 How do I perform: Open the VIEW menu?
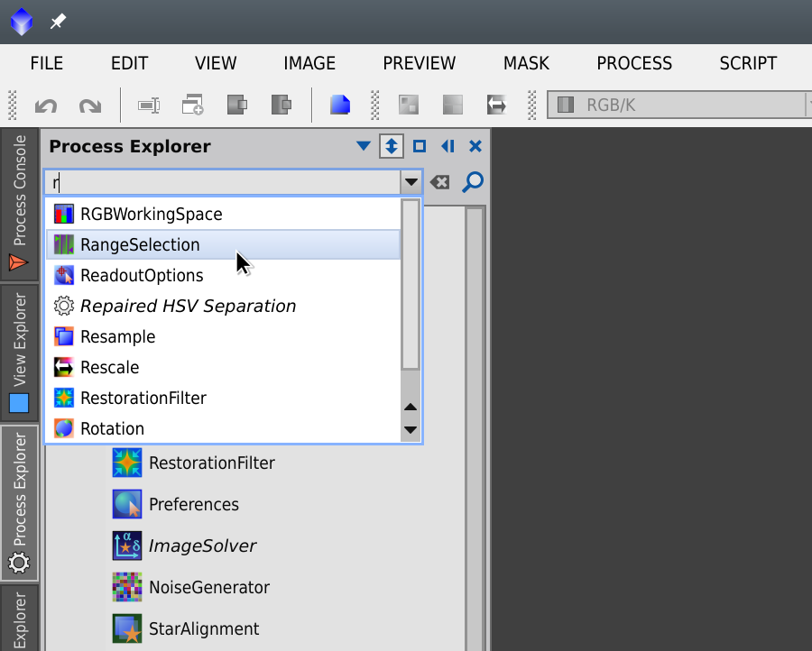216,63
